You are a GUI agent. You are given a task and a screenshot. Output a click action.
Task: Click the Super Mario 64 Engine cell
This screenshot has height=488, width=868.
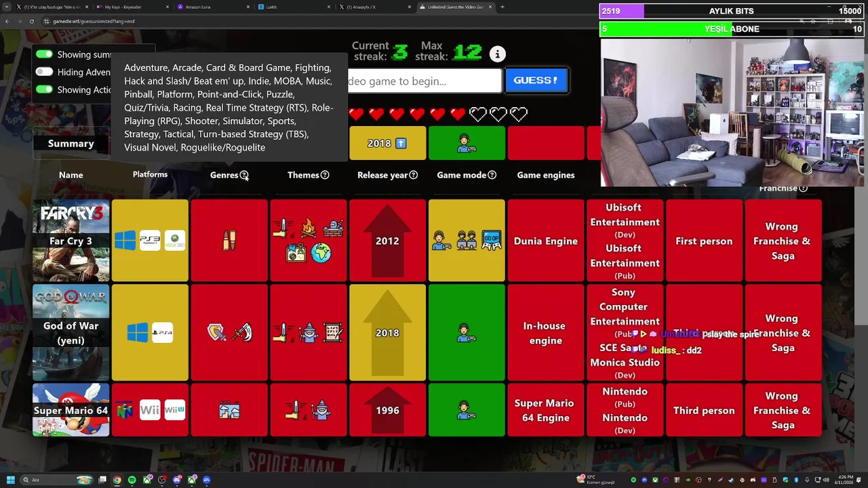[546, 410]
